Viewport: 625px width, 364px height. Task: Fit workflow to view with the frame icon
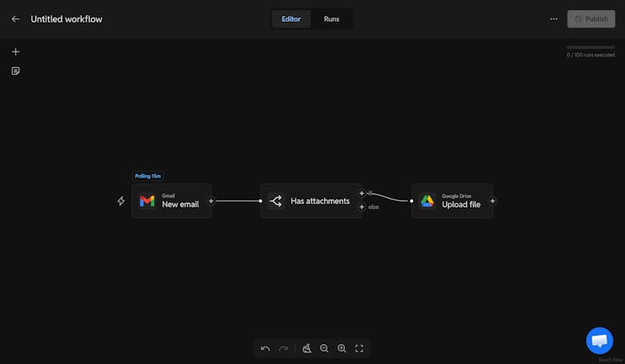tap(359, 348)
